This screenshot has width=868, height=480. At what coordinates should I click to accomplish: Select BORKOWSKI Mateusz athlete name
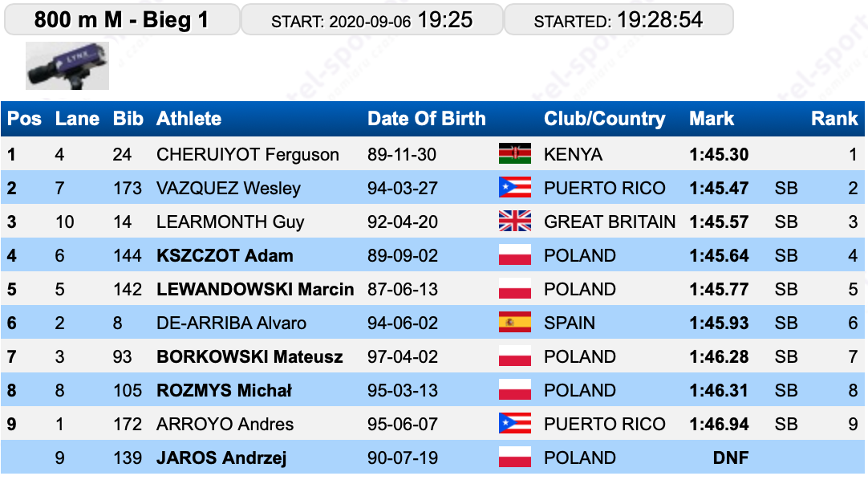(249, 357)
